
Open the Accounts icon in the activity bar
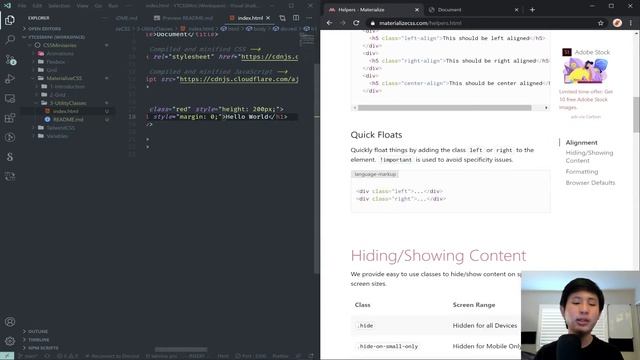[x=10, y=322]
